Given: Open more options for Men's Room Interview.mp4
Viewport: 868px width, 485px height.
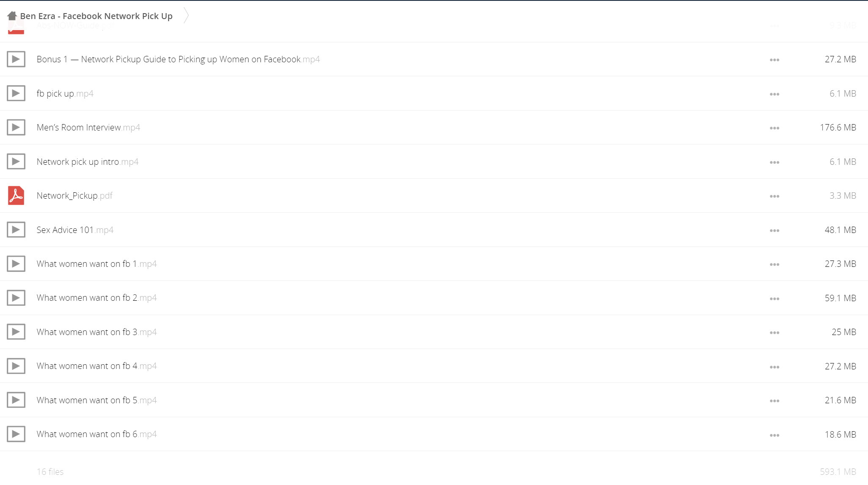Looking at the screenshot, I should click(x=774, y=128).
